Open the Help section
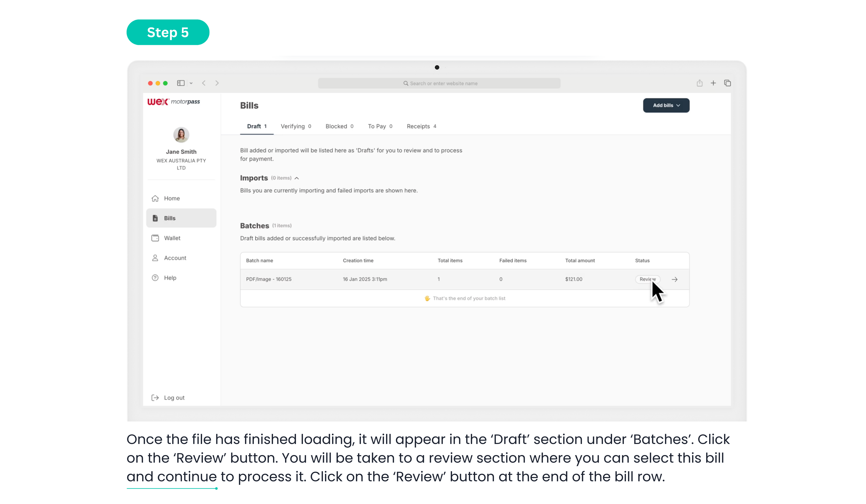Image resolution: width=866 pixels, height=504 pixels. point(170,278)
